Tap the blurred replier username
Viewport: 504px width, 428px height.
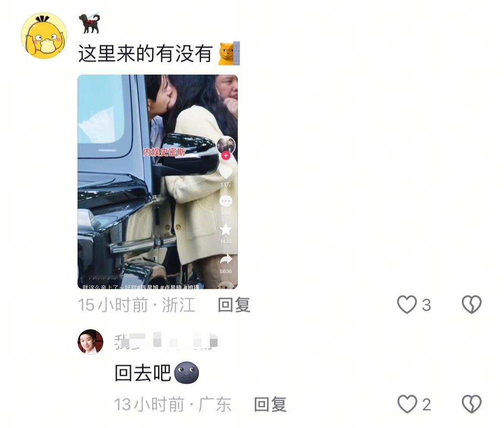click(166, 341)
